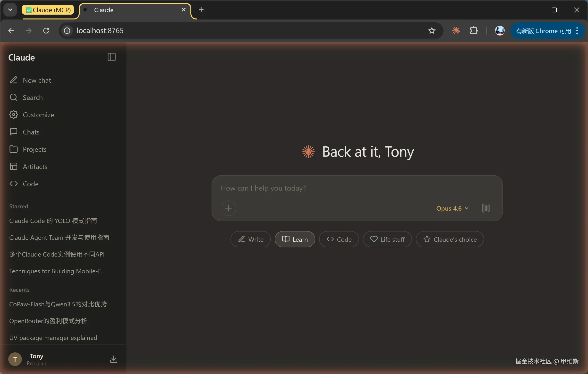Click the download apps icon beside Tony
The height and width of the screenshot is (374, 588).
point(114,359)
